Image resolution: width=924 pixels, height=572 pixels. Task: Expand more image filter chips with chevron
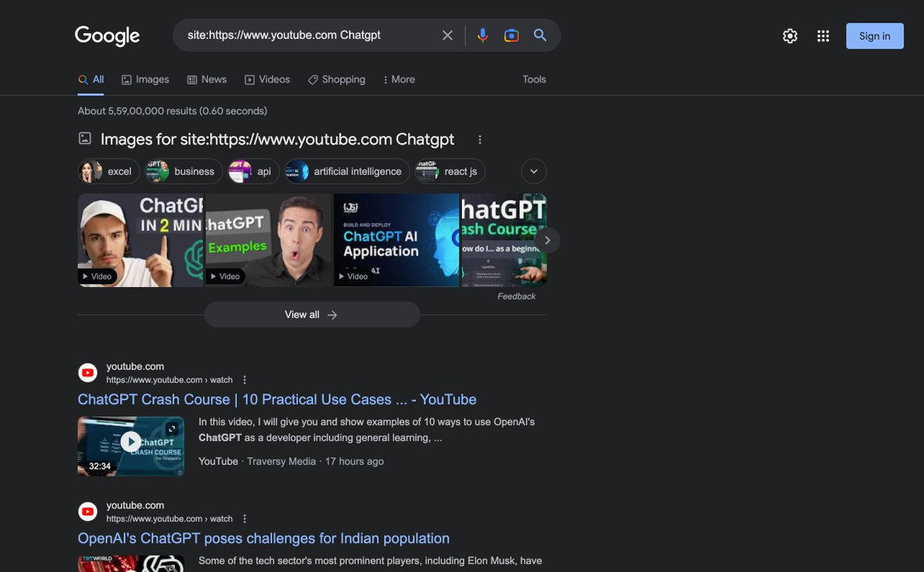click(x=534, y=172)
